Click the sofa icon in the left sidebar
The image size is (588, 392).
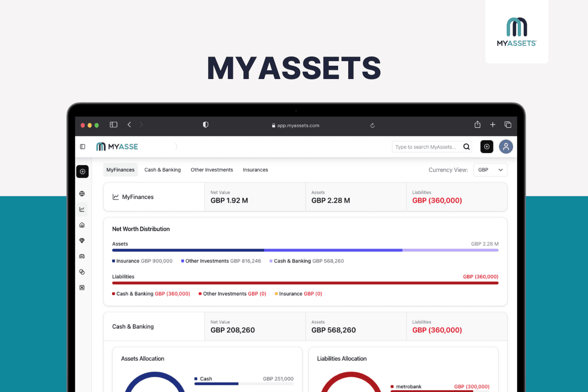pyautogui.click(x=82, y=256)
